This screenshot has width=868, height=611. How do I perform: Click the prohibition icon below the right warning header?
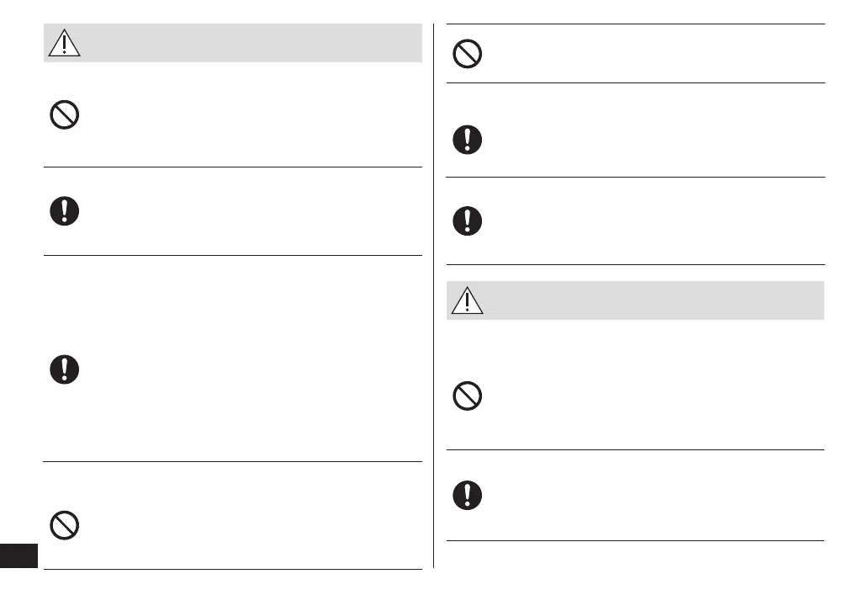pos(468,396)
